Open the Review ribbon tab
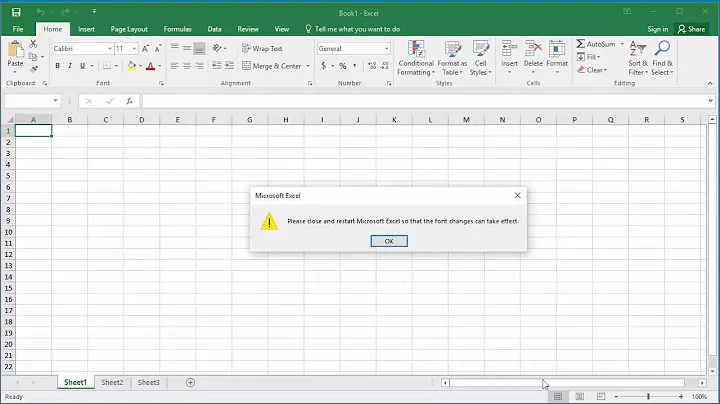Image resolution: width=720 pixels, height=404 pixels. pyautogui.click(x=248, y=29)
